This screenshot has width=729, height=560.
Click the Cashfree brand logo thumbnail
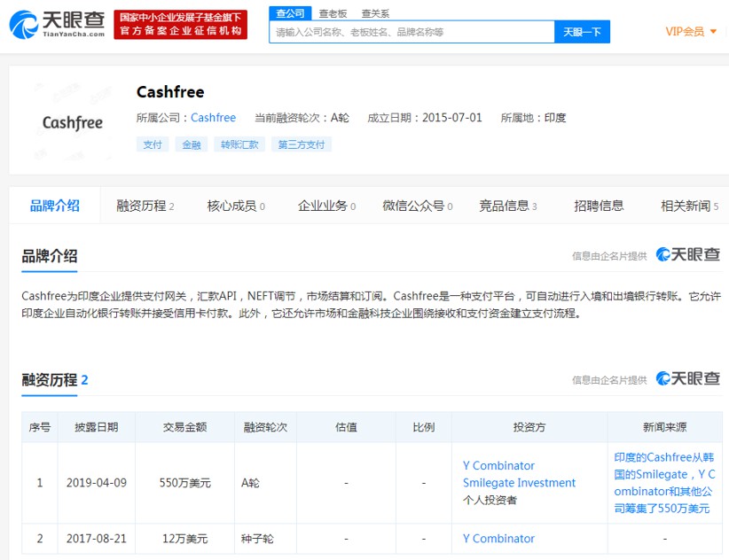[x=73, y=122]
